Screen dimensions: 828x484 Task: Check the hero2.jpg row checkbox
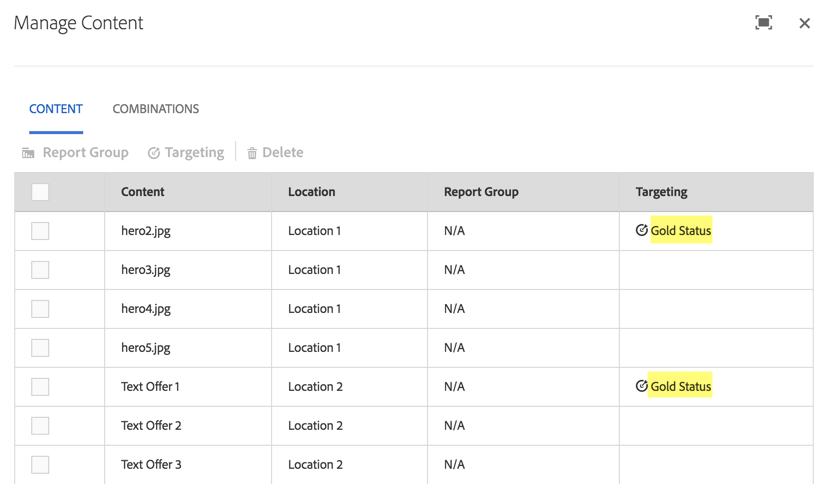coord(40,231)
